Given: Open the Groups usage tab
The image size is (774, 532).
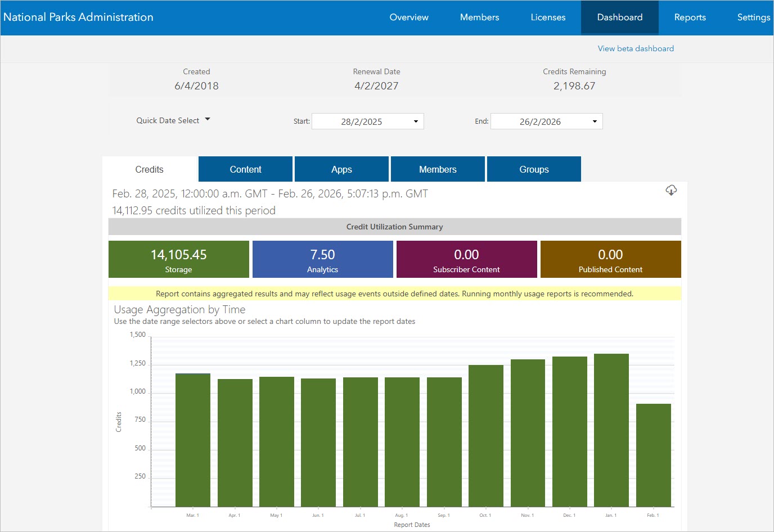Looking at the screenshot, I should tap(533, 169).
